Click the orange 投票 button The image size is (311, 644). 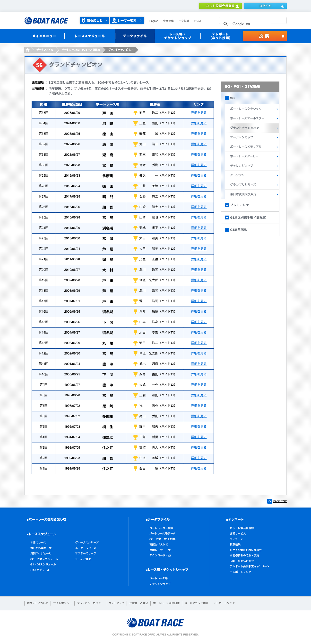265,36
